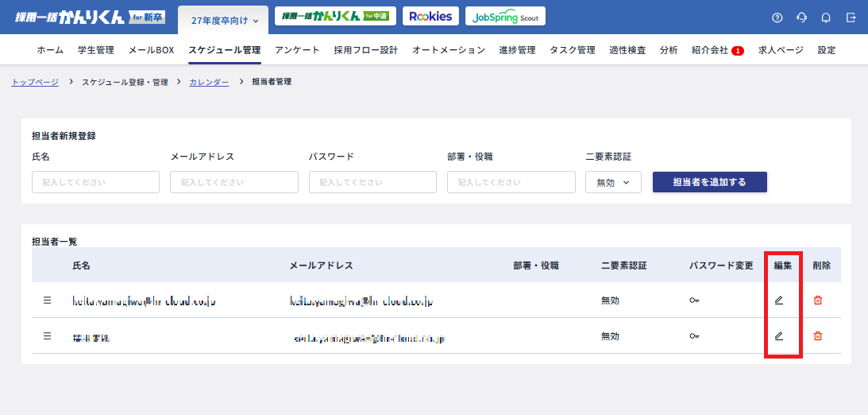
Task: Click the 削除 column header
Action: pyautogui.click(x=821, y=266)
